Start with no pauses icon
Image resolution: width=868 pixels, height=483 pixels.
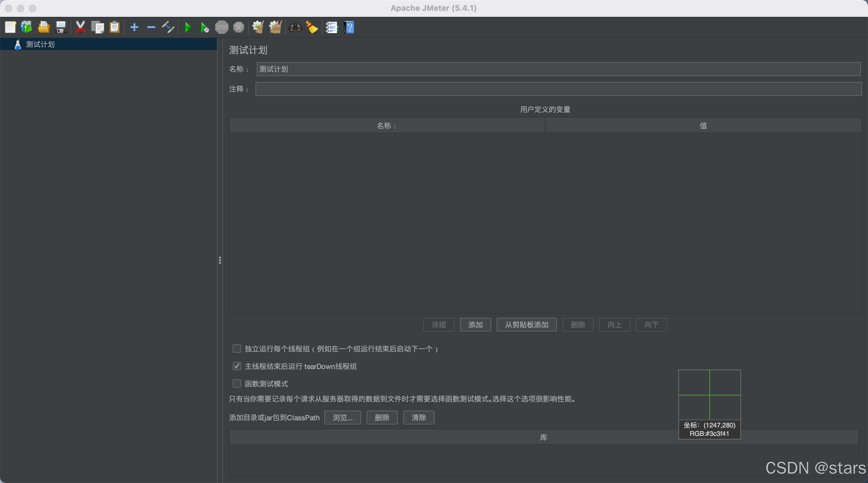point(205,27)
